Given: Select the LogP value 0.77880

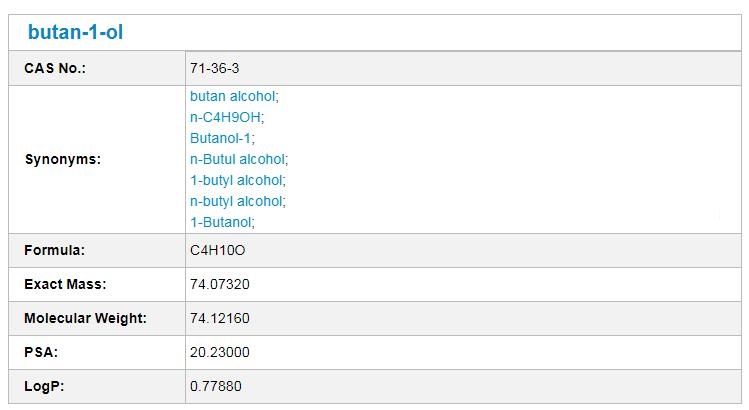Looking at the screenshot, I should 216,386.
